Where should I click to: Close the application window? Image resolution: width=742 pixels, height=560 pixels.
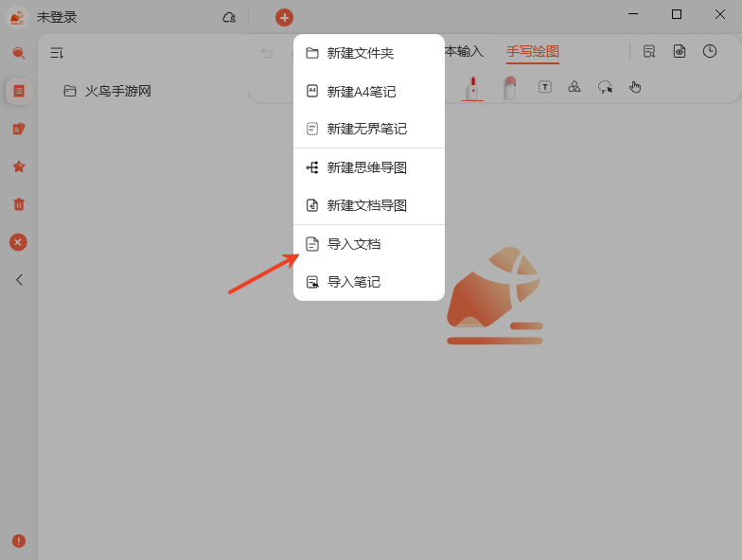click(719, 14)
